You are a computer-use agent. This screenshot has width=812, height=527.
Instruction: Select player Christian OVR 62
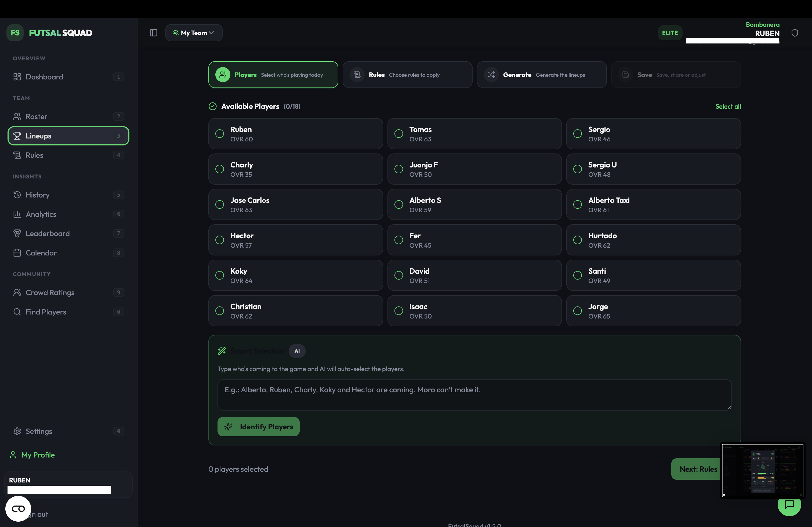[x=295, y=311]
